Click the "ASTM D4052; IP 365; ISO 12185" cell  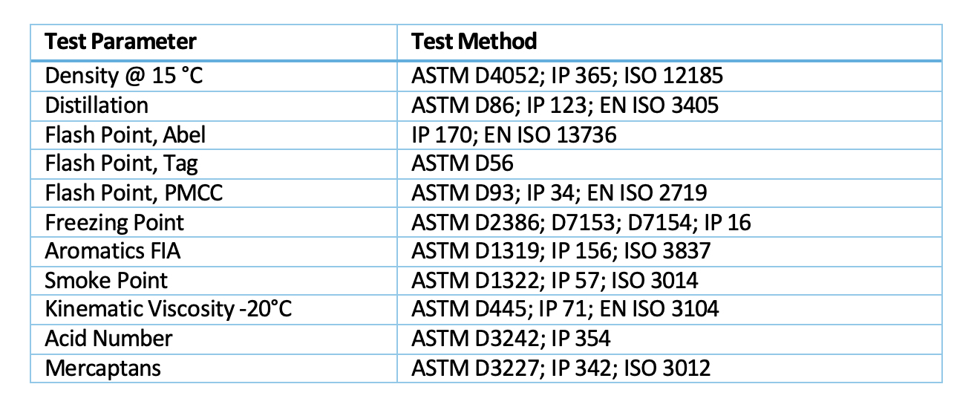pyautogui.click(x=567, y=76)
